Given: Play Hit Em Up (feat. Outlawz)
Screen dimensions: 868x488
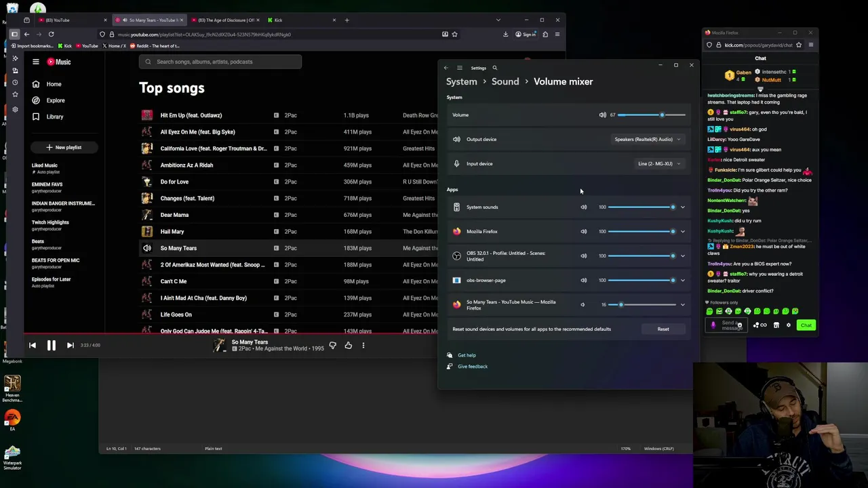Looking at the screenshot, I should pyautogui.click(x=191, y=116).
